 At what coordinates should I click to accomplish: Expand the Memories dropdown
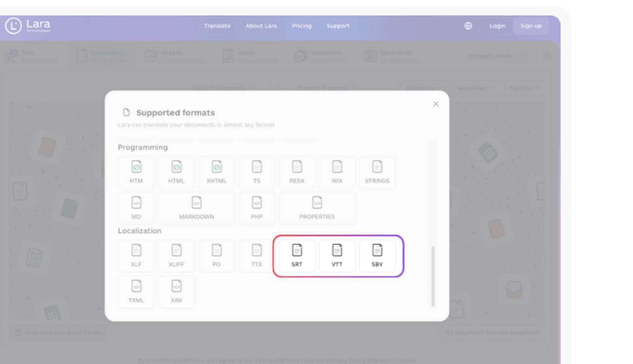click(424, 88)
